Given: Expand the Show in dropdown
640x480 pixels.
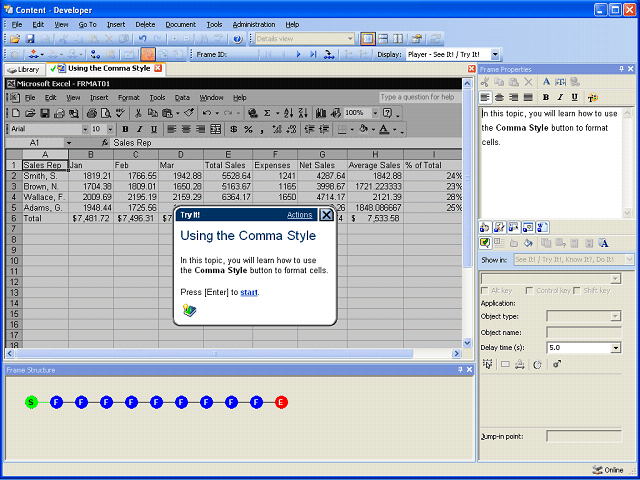Looking at the screenshot, I should (x=629, y=259).
